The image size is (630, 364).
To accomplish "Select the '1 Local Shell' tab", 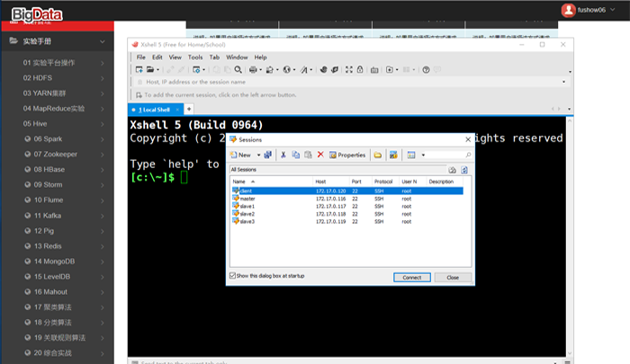I will [x=157, y=109].
